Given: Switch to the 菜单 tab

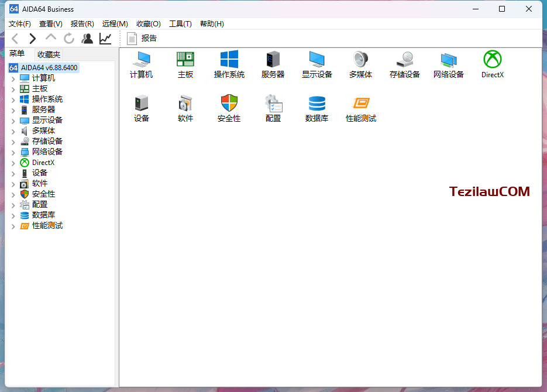Looking at the screenshot, I should (17, 53).
